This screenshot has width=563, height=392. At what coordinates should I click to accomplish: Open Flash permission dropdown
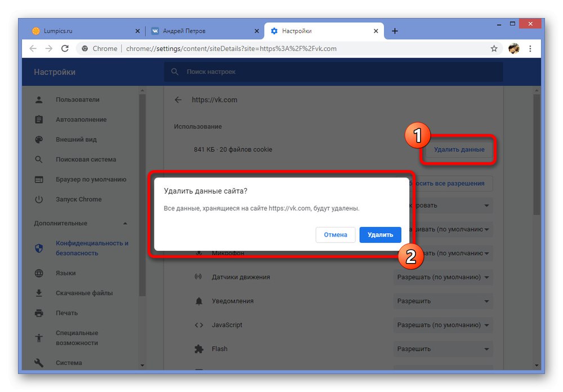pos(443,349)
